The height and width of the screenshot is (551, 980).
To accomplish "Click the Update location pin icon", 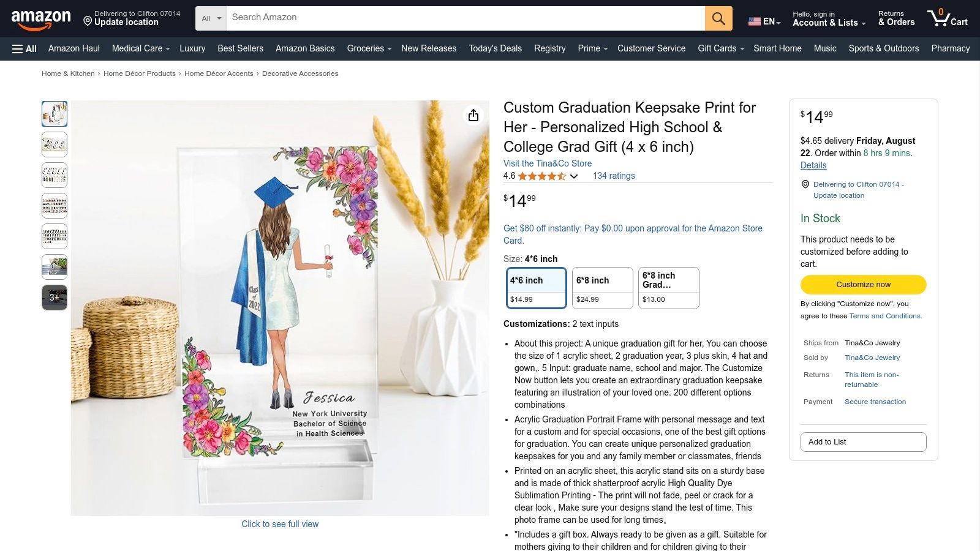I will [x=87, y=21].
